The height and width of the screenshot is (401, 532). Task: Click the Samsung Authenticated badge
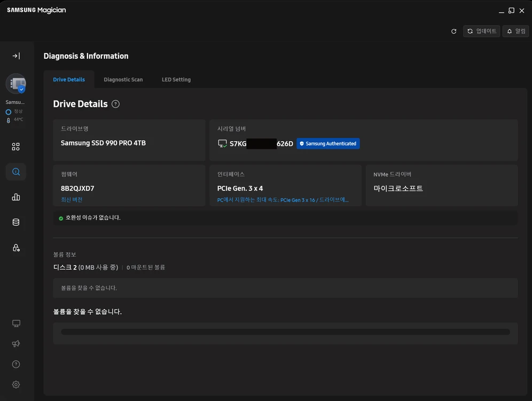click(x=328, y=144)
